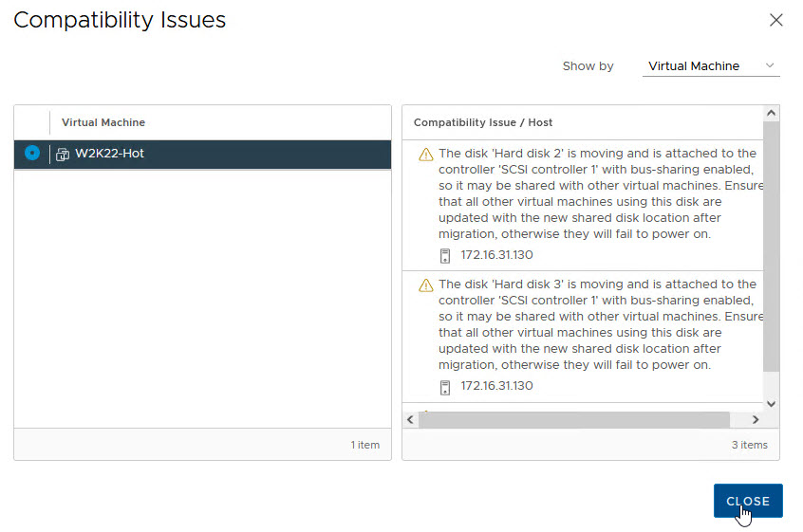Screen dimensions: 803x532
Task: Click the warning icon for Hard disk 3
Action: pos(425,285)
